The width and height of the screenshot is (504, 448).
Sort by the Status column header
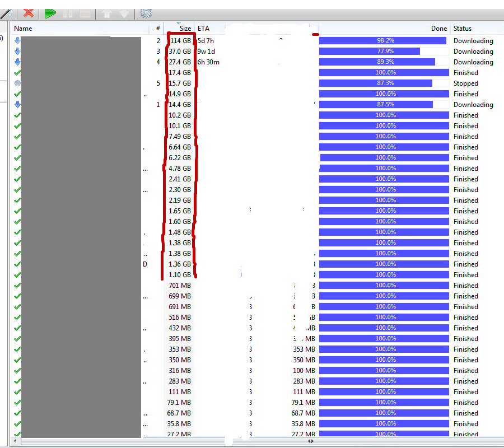pos(477,29)
